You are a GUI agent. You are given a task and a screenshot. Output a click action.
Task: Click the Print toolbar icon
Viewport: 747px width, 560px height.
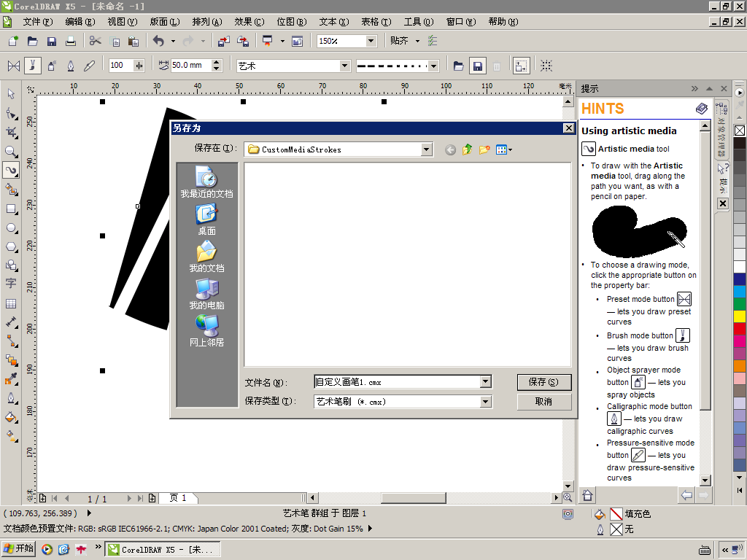pyautogui.click(x=71, y=41)
